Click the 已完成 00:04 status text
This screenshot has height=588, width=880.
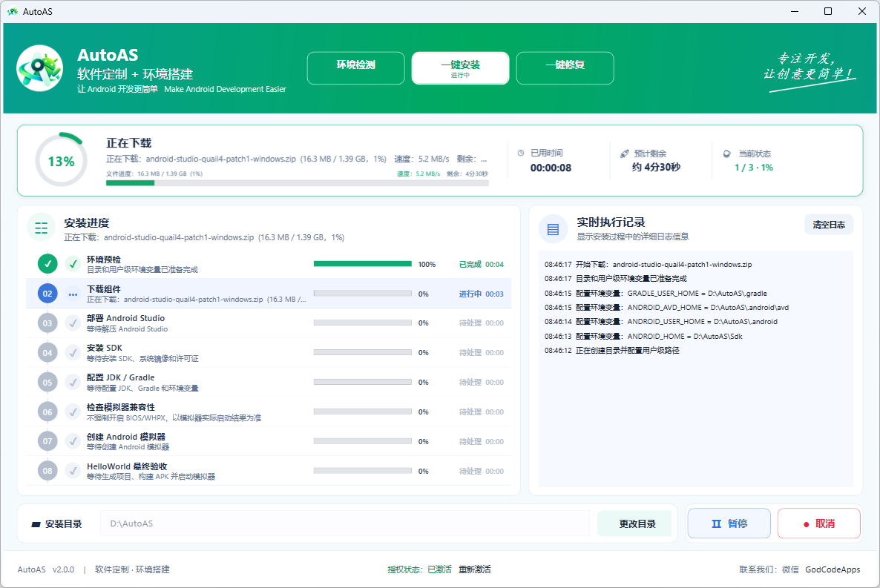coord(482,264)
